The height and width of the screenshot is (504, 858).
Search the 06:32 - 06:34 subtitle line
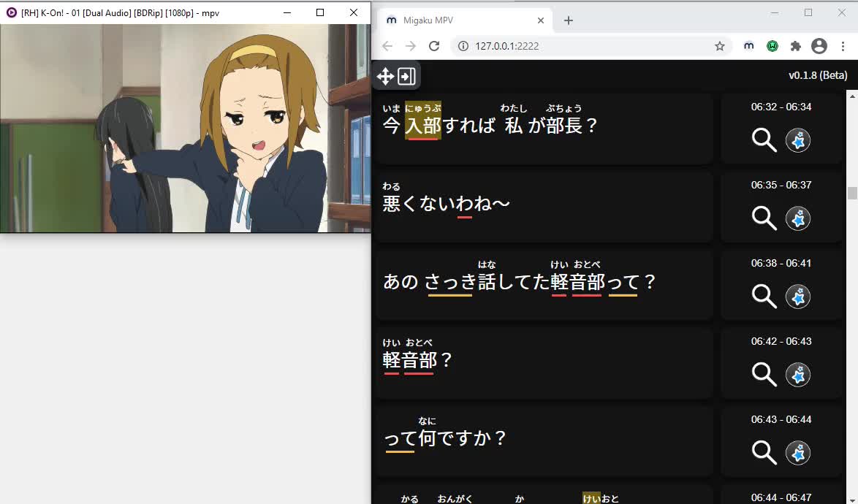(x=764, y=140)
